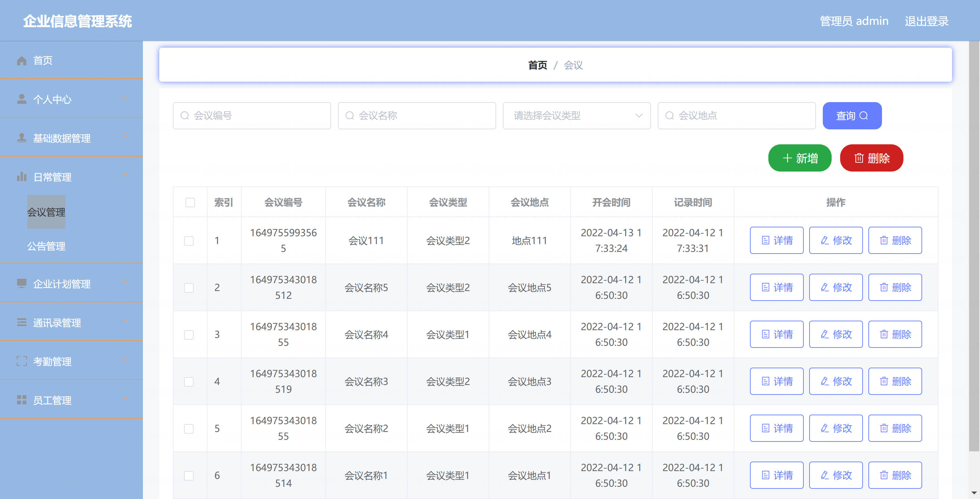980x499 pixels.
Task: Click the vertical page scrollbar
Action: coord(974,246)
